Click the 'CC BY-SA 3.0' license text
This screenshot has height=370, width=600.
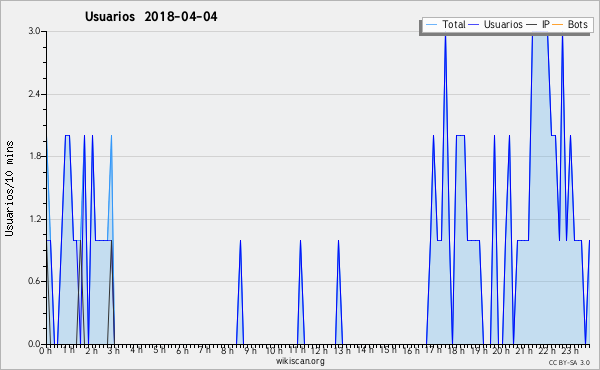[569, 362]
